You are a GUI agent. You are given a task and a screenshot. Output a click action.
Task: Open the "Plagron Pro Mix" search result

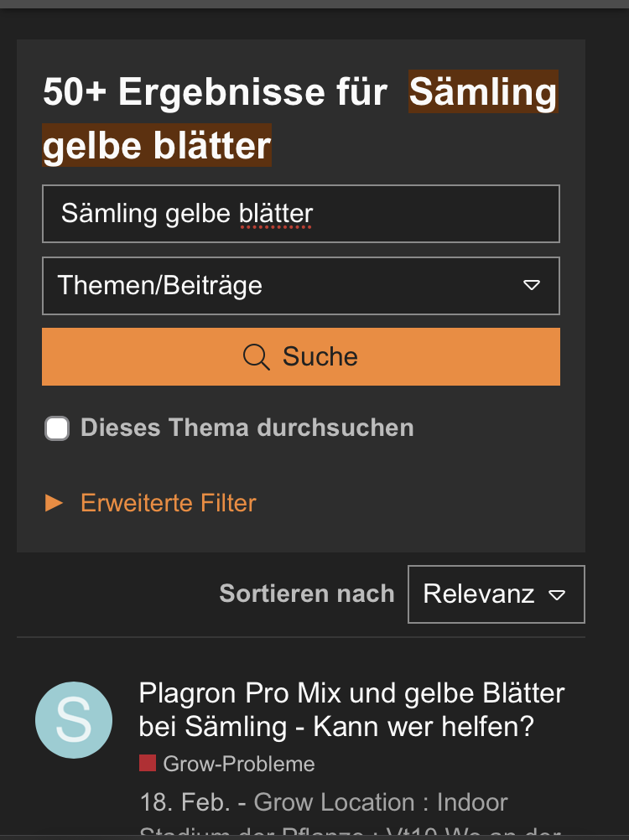coord(351,709)
